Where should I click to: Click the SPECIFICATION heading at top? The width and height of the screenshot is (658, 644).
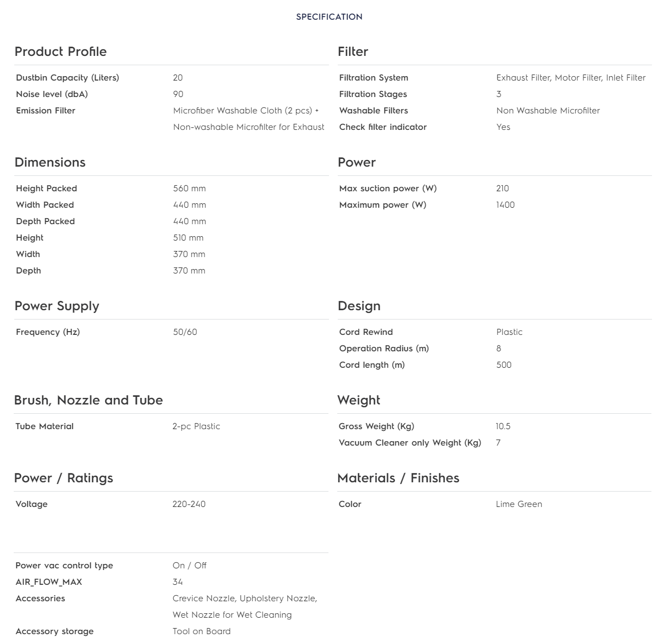click(329, 17)
